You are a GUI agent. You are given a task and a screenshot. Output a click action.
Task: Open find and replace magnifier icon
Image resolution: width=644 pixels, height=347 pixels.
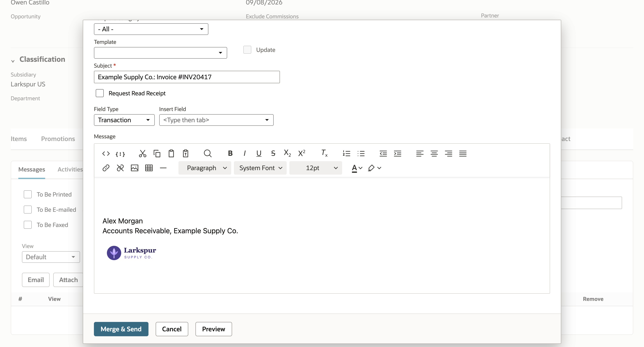[x=208, y=154]
